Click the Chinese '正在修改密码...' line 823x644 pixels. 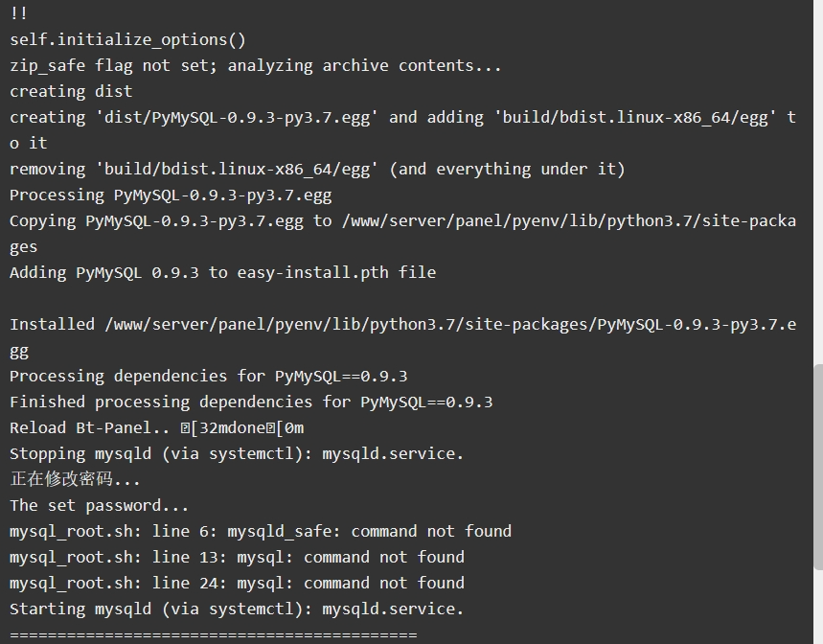click(75, 479)
